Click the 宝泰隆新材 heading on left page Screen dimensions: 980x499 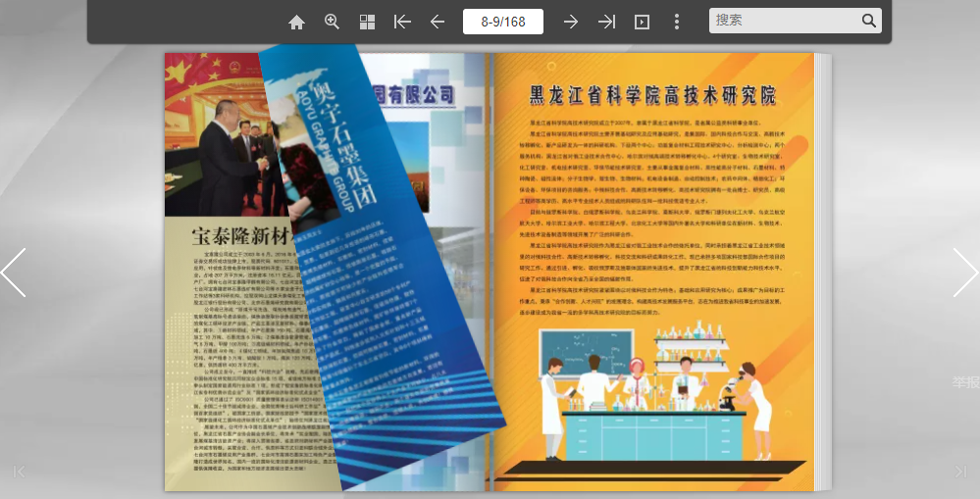coord(240,236)
